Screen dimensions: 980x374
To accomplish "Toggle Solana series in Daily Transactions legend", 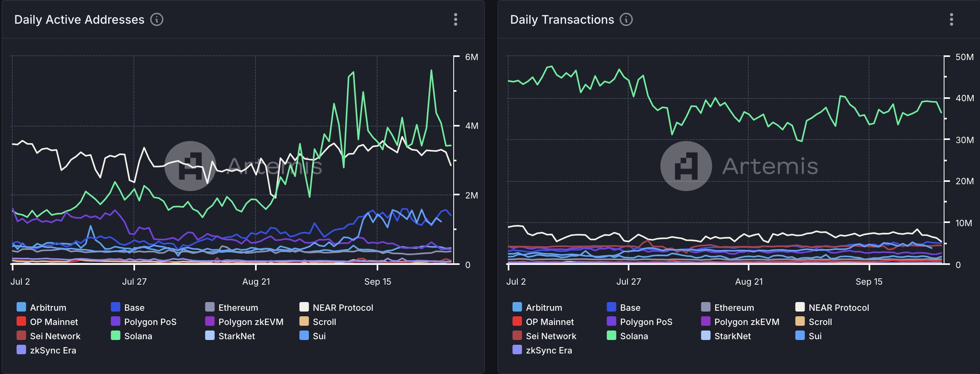I will pyautogui.click(x=627, y=336).
